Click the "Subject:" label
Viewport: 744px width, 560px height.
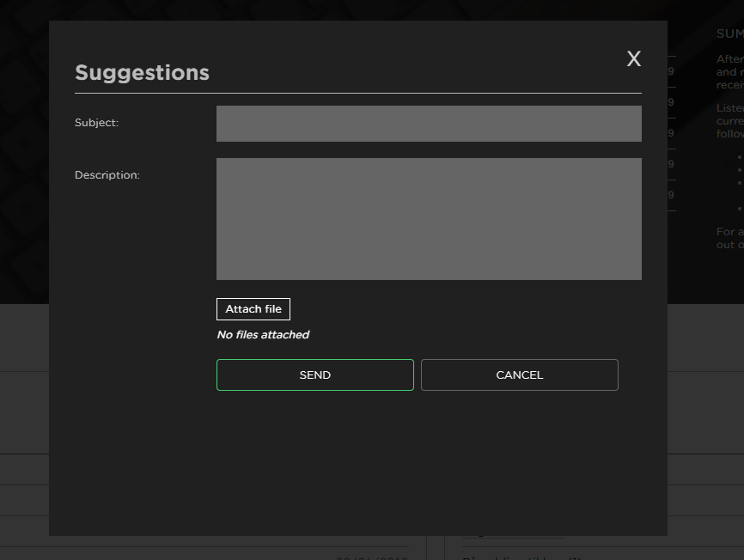[96, 123]
